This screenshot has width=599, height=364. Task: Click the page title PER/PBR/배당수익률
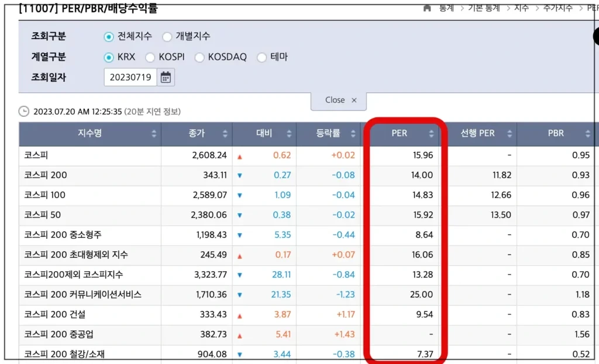109,8
